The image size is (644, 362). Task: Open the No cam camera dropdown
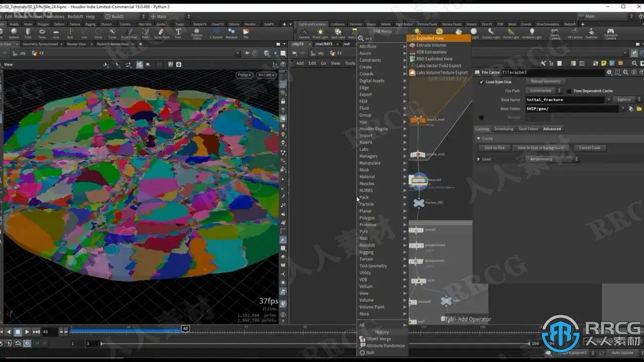click(x=266, y=75)
